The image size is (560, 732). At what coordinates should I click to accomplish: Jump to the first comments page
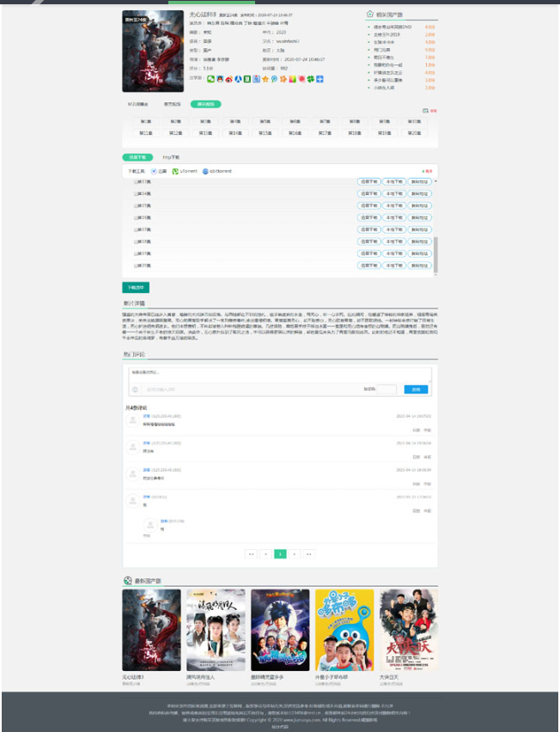click(x=251, y=554)
